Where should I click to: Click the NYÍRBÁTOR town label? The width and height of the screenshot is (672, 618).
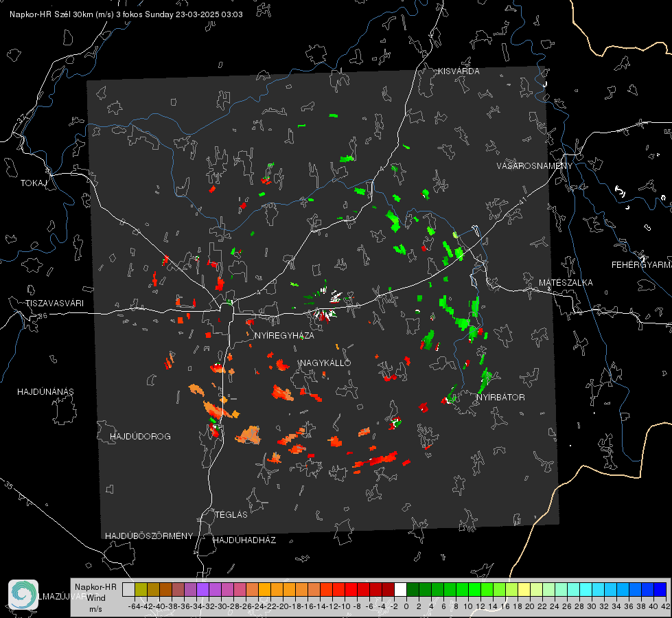[x=500, y=398]
